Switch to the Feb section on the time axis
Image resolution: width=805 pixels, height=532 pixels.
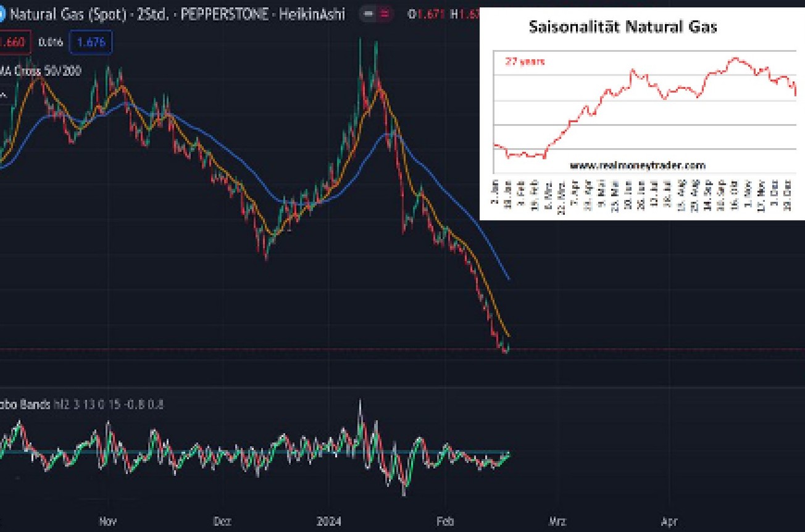pos(446,521)
